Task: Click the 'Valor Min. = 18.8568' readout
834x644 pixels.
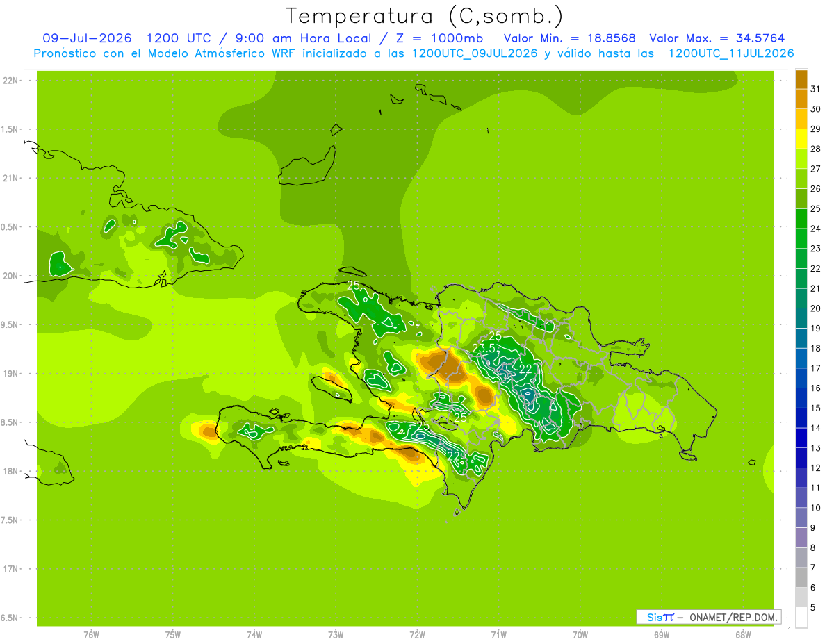Action: pyautogui.click(x=569, y=38)
